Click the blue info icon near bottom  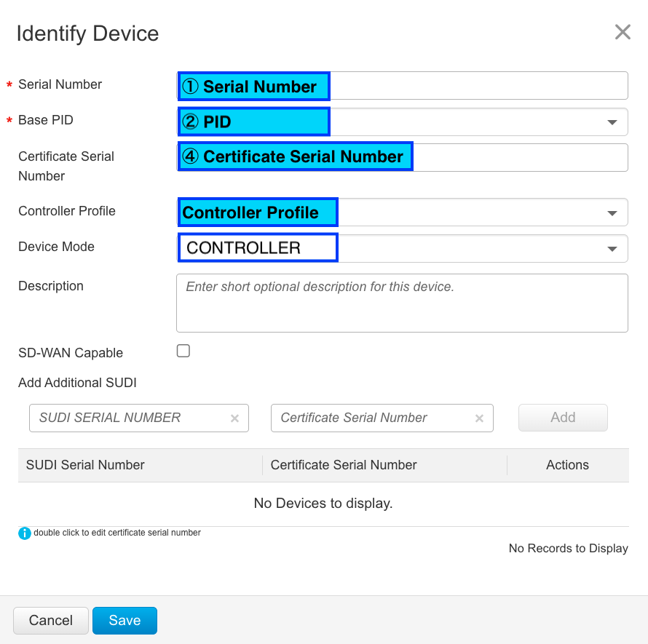(24, 533)
